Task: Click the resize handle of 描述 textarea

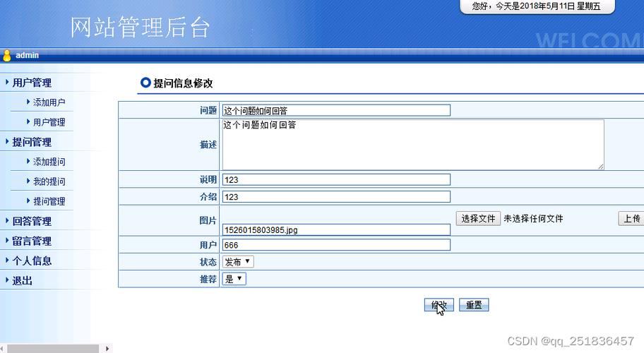Action: pyautogui.click(x=601, y=166)
